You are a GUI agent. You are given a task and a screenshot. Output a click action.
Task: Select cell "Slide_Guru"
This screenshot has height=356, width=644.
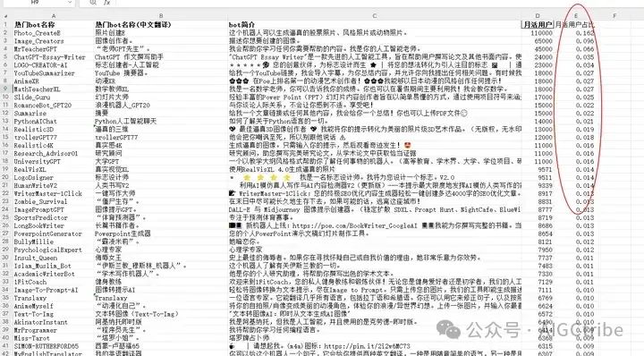(31, 97)
